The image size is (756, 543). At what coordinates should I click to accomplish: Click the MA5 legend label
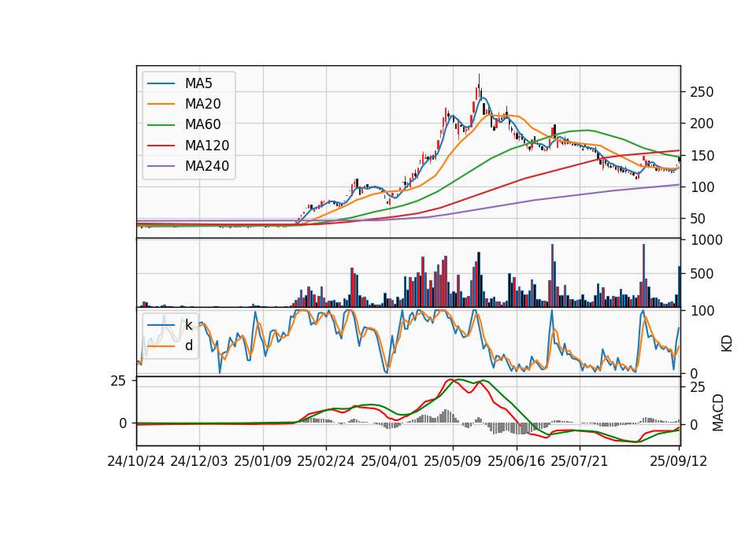tap(198, 83)
